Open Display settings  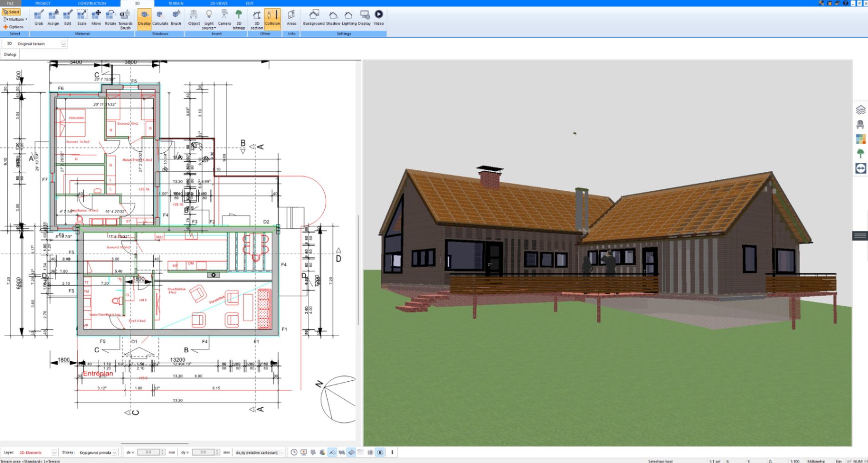364,18
